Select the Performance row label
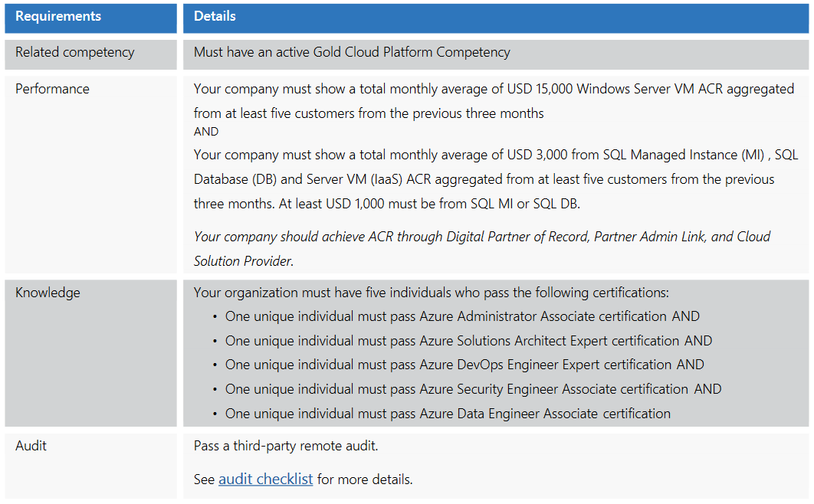Image resolution: width=814 pixels, height=504 pixels. 52,89
